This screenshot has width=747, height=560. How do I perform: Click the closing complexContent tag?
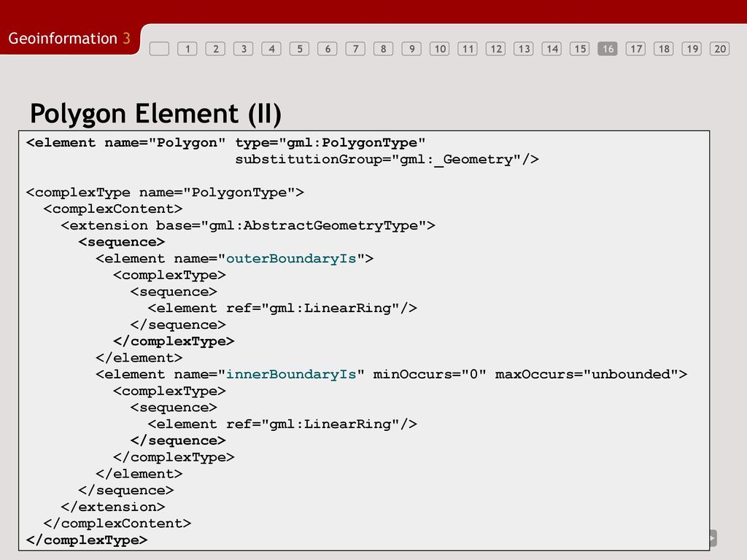[117, 524]
